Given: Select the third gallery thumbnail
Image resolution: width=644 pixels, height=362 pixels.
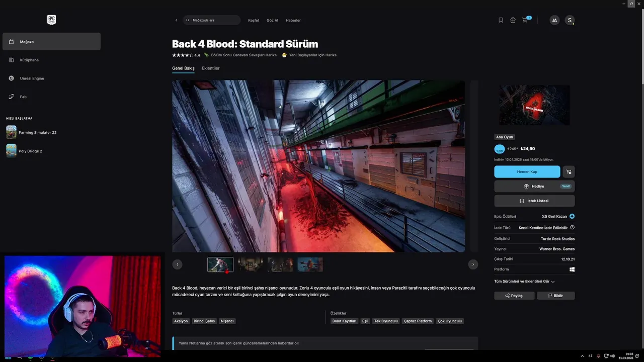Looking at the screenshot, I should tap(280, 264).
